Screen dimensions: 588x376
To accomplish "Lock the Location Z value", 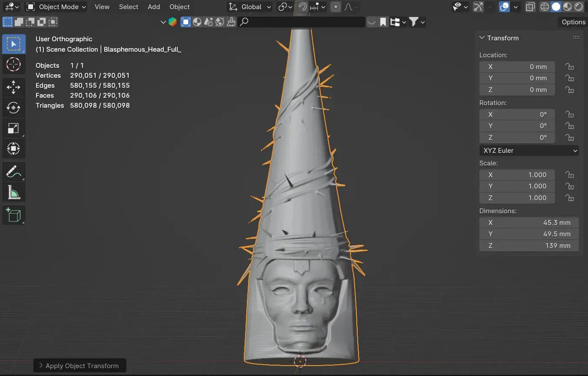I will coord(569,90).
